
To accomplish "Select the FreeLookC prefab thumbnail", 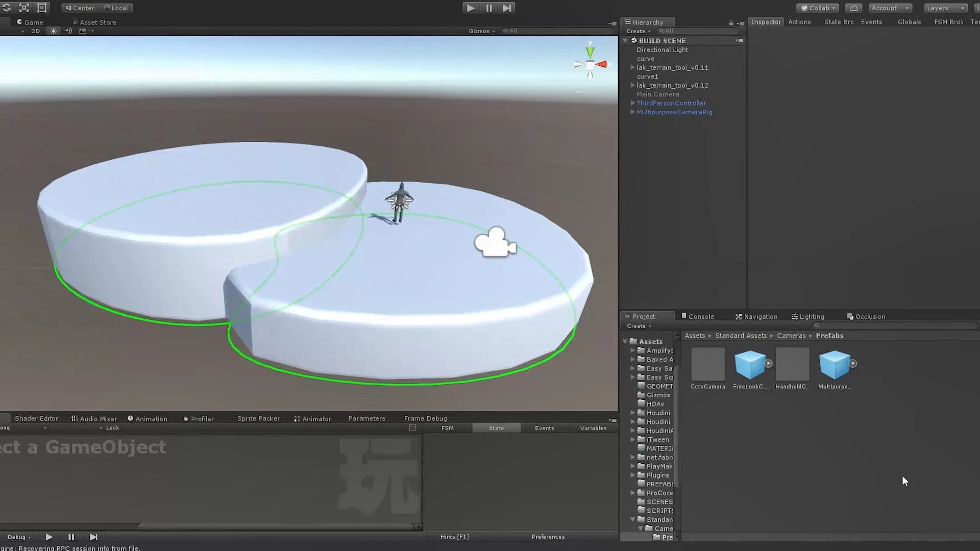I will pyautogui.click(x=750, y=363).
